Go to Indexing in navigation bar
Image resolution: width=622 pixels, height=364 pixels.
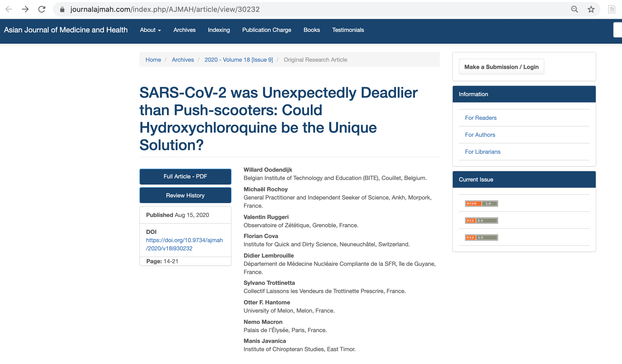click(219, 30)
